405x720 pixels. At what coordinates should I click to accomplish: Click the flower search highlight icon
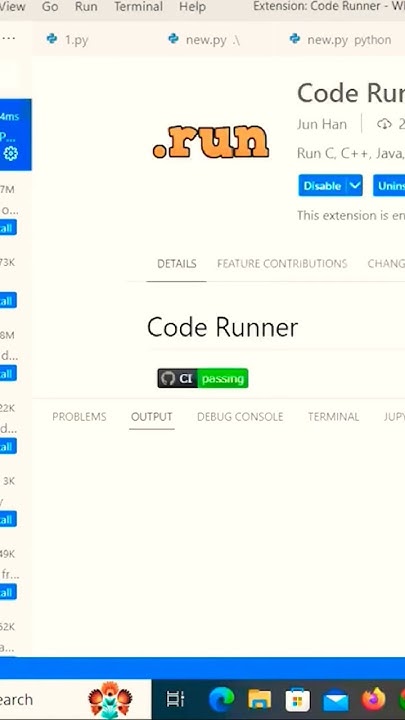click(110, 699)
